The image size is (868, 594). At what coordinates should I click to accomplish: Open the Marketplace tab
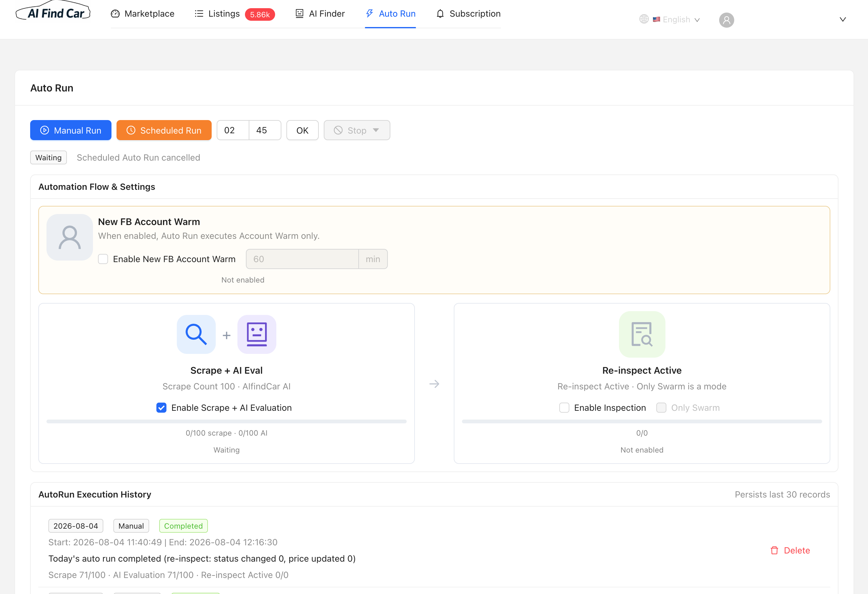143,14
